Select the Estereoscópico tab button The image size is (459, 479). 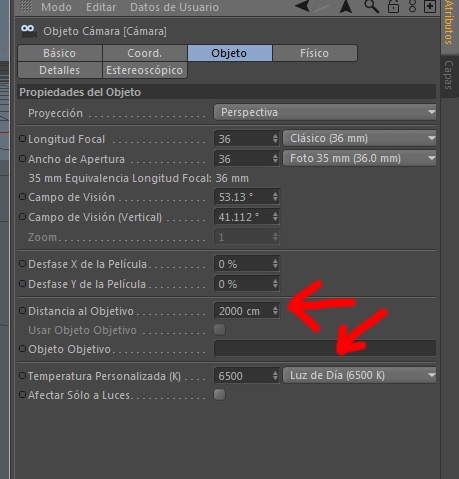[144, 70]
